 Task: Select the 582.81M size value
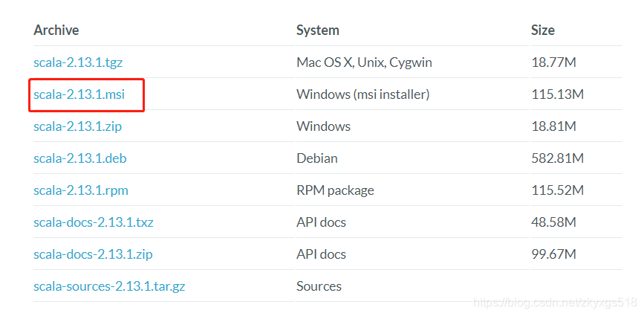[557, 158]
